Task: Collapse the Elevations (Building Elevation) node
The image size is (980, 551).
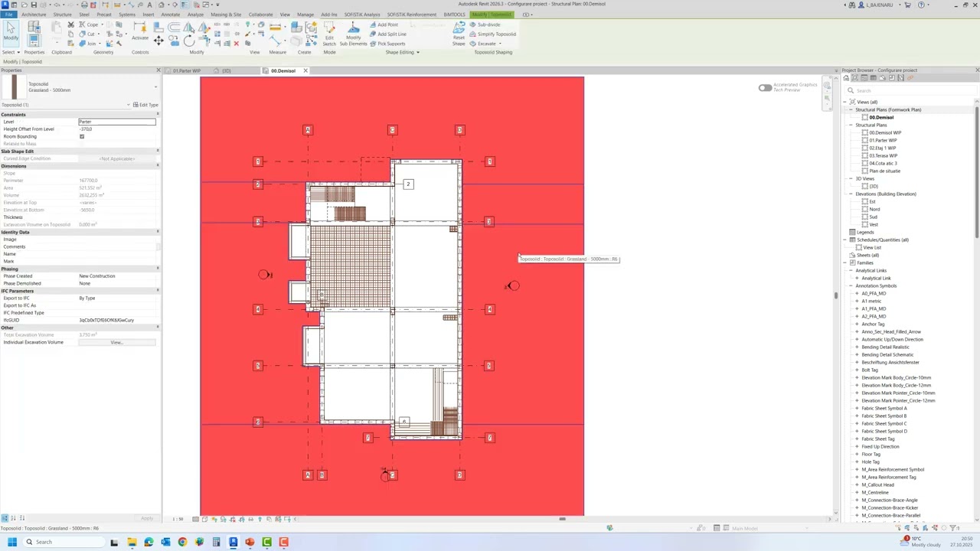Action: click(x=851, y=194)
